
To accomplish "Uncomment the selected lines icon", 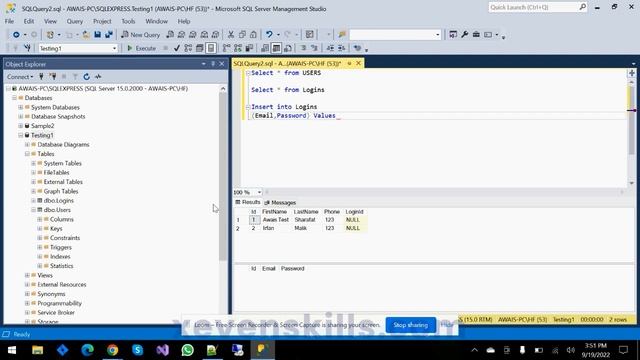I will (314, 48).
